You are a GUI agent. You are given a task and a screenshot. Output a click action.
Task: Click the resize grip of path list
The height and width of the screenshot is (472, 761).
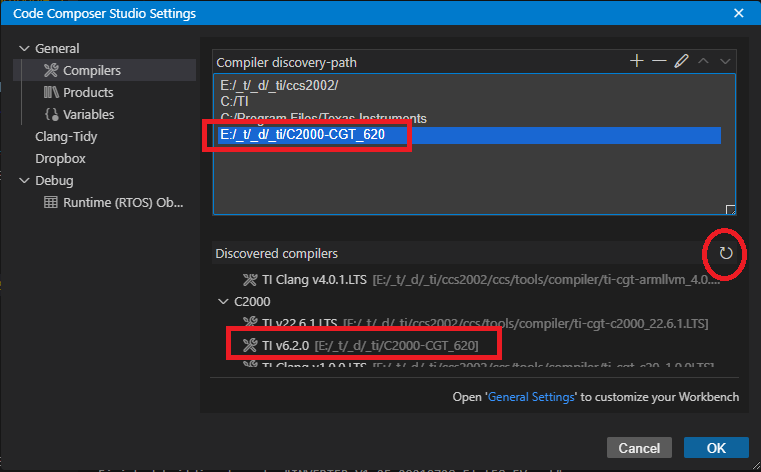(x=730, y=210)
